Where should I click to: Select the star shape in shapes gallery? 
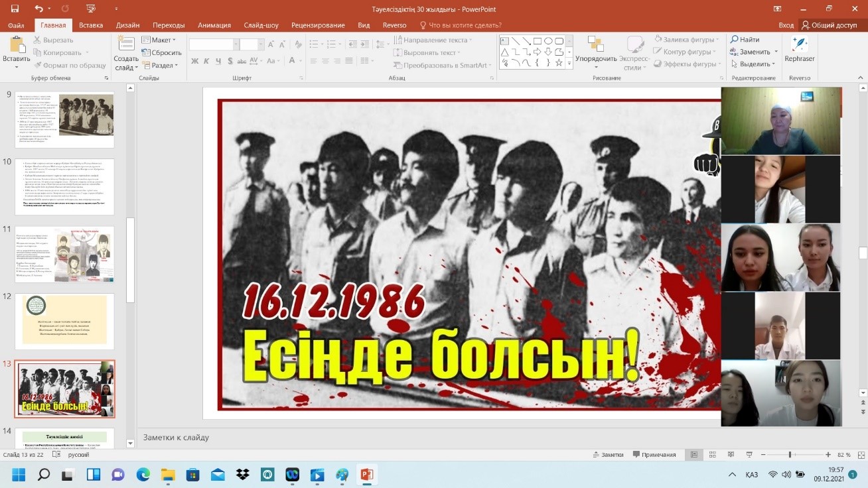click(x=559, y=63)
